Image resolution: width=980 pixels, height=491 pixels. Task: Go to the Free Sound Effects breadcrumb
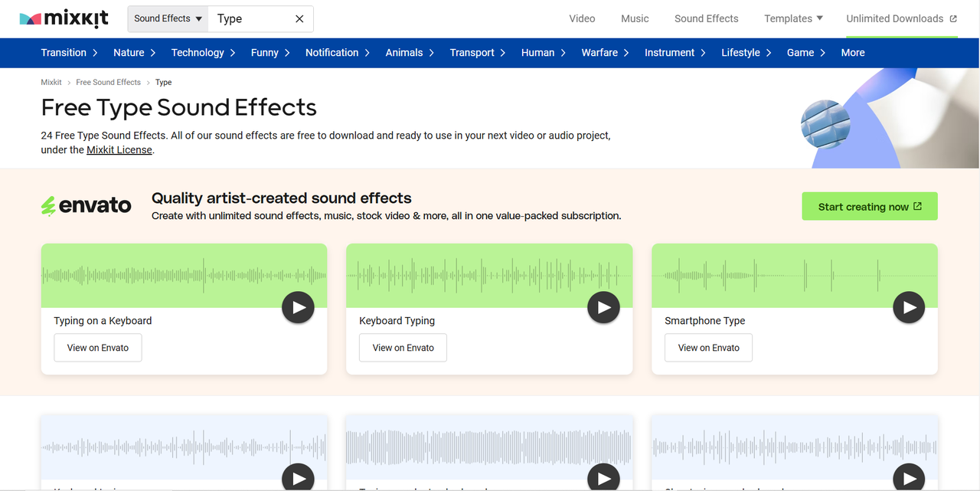tap(108, 82)
